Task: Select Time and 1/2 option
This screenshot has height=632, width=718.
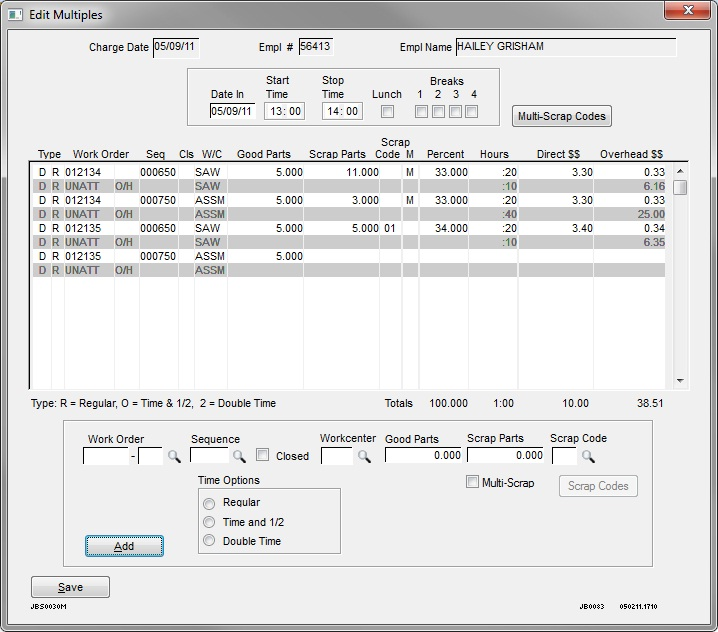Action: click(209, 522)
